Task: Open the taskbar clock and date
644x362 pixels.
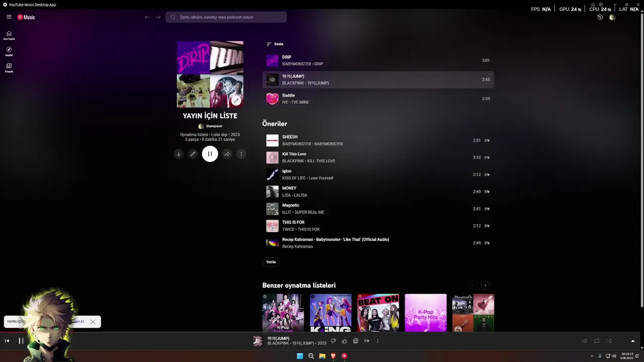Action: tap(627, 356)
